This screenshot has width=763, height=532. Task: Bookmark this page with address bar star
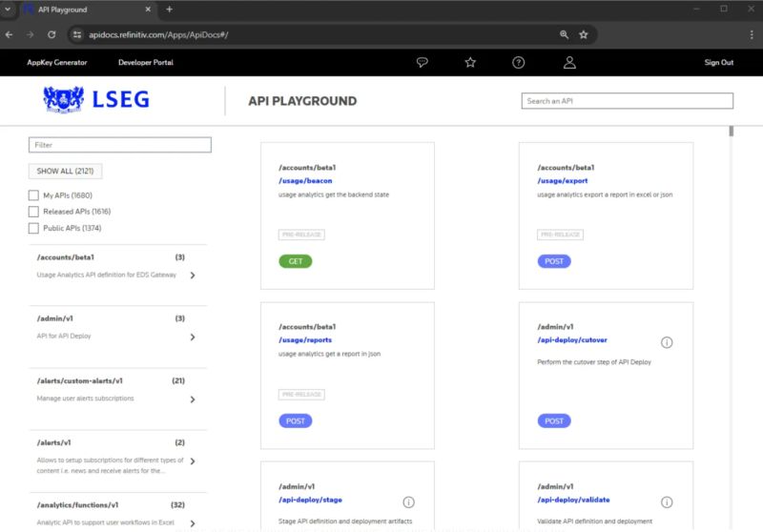584,34
